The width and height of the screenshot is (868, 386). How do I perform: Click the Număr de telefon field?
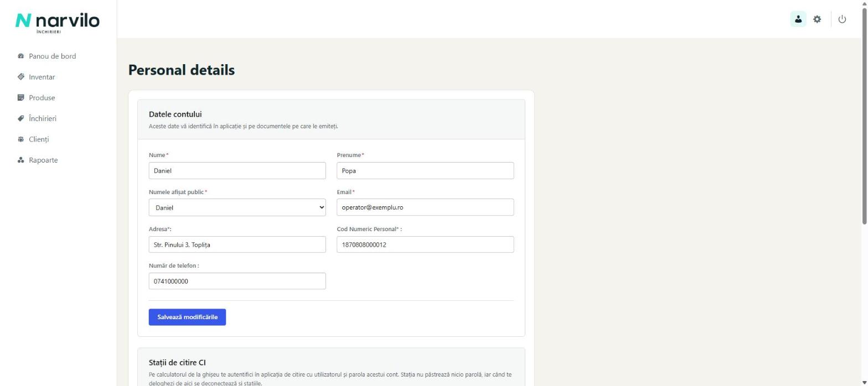coord(237,281)
